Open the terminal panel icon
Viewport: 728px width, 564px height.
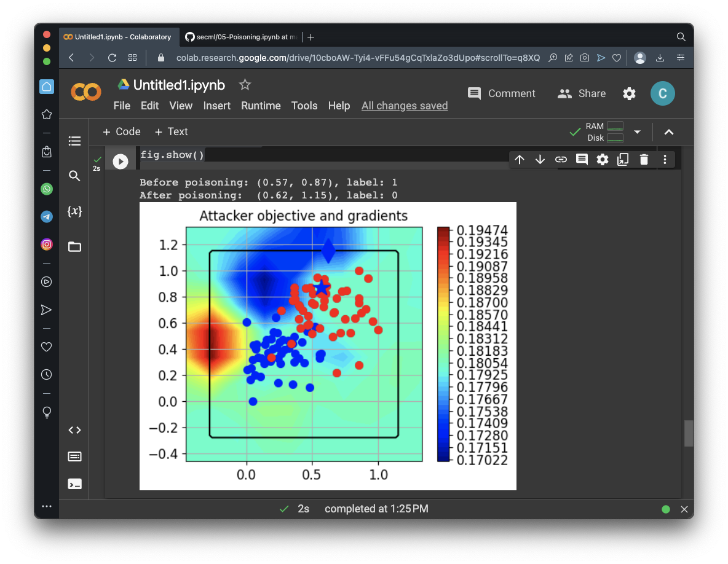coord(74,484)
